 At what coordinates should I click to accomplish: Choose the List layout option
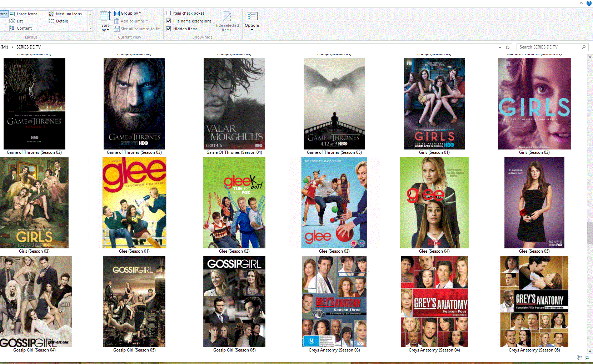coord(16,21)
